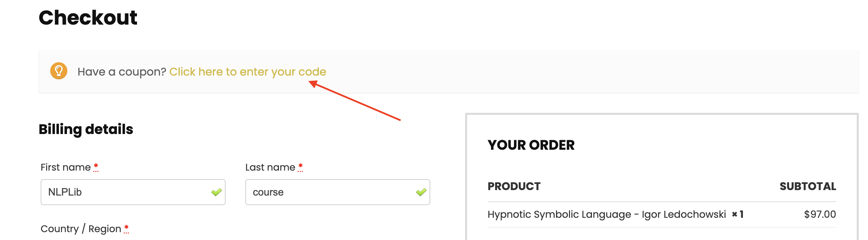
Task: Click the $97.00 subtotal amount
Action: coord(820,214)
